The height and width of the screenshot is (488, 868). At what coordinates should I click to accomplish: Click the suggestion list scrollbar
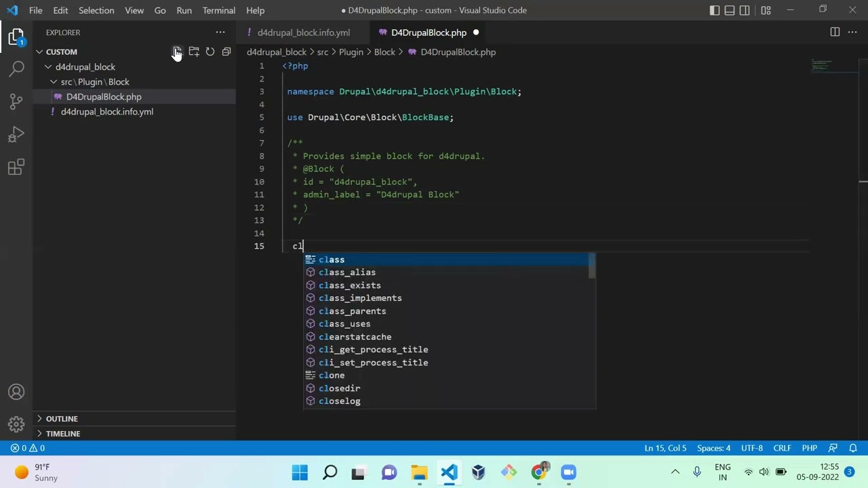(592, 266)
